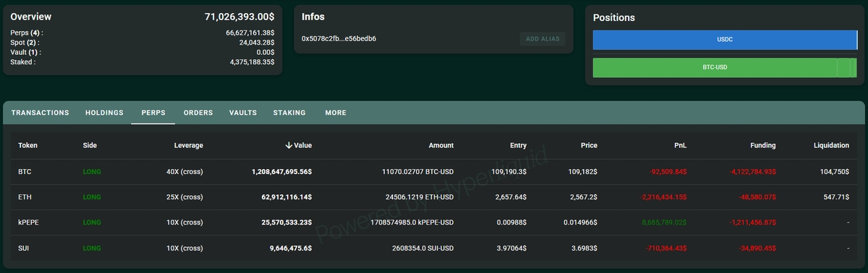
Task: Click BTC entry price 109,190.3$
Action: click(x=509, y=172)
